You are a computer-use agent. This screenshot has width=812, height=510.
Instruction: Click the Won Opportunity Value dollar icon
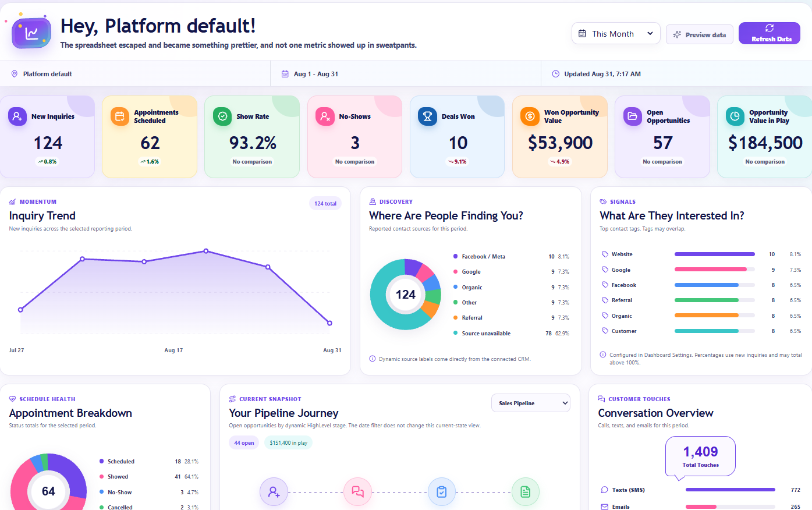pyautogui.click(x=530, y=116)
